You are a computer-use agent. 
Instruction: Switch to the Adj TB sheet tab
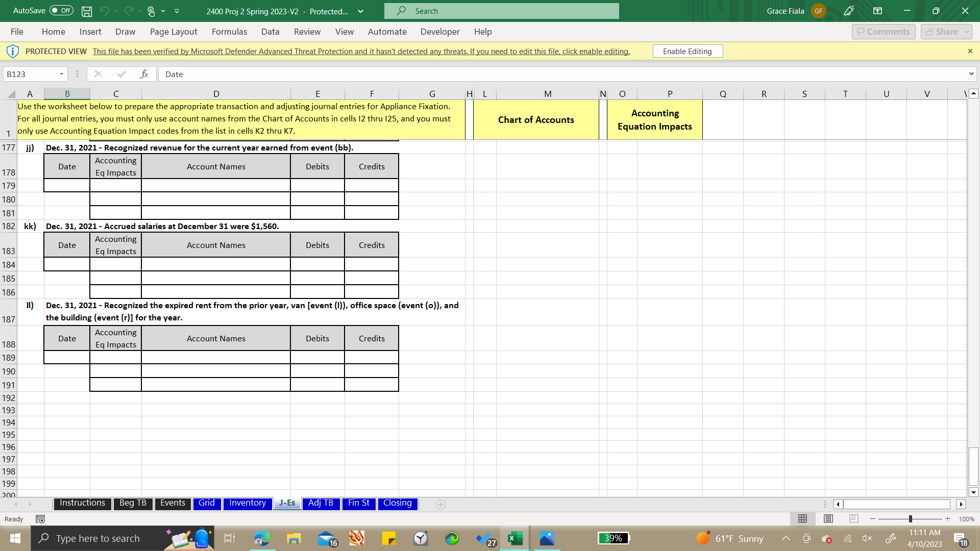click(321, 503)
